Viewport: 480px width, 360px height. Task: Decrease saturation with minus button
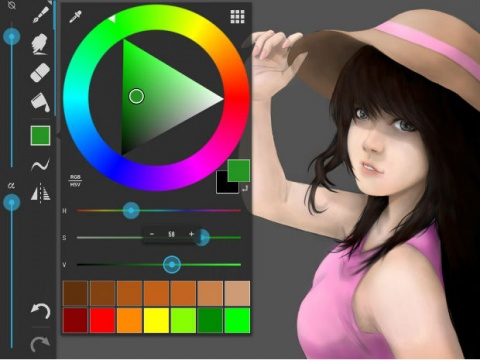[152, 234]
